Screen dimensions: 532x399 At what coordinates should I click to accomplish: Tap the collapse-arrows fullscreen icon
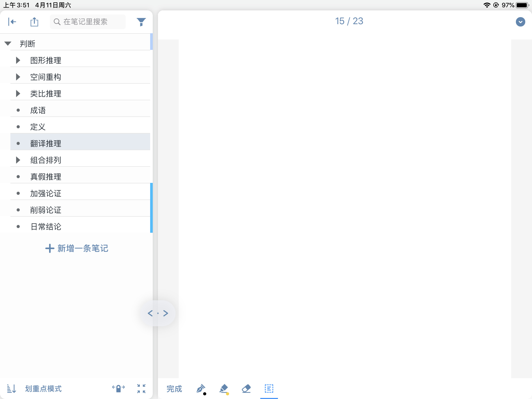141,389
